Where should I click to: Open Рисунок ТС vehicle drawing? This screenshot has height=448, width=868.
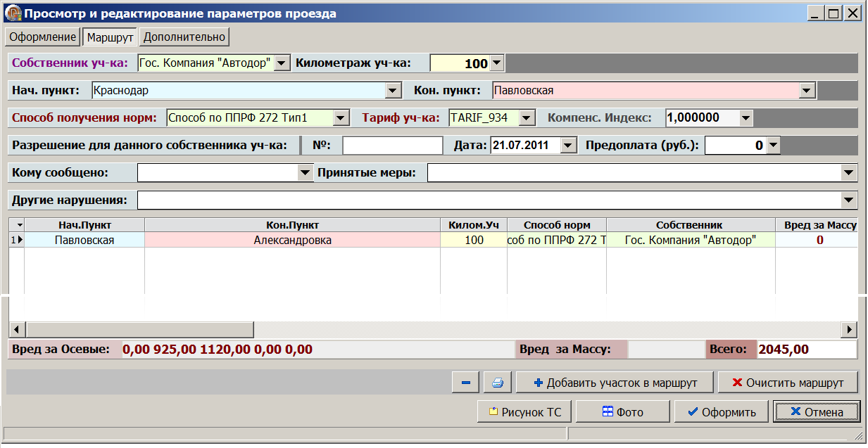point(525,412)
